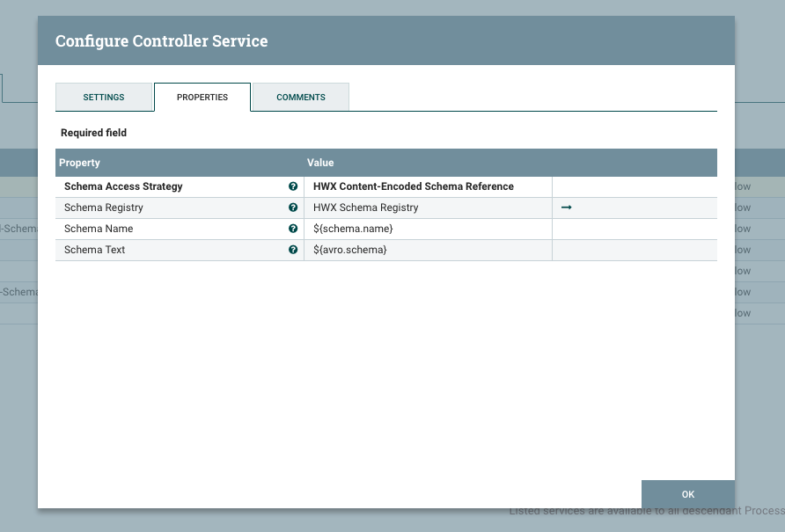Click help icon beside Schema Text

pyautogui.click(x=293, y=250)
